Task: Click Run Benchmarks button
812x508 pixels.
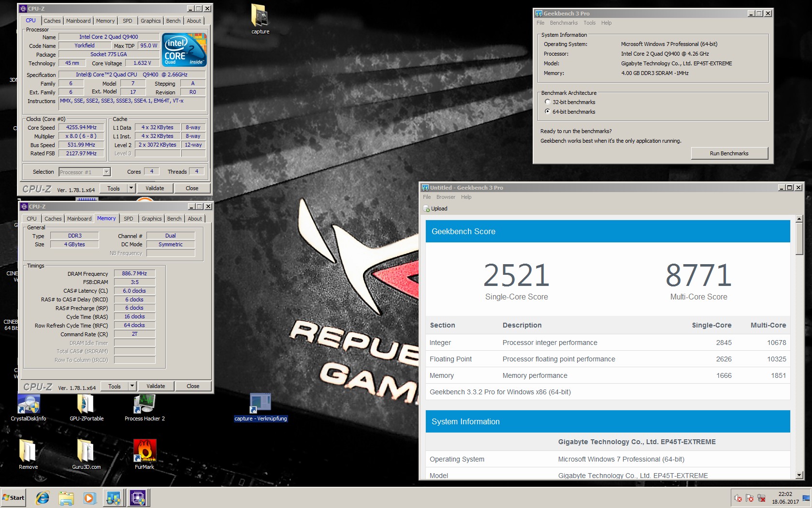Action: click(729, 153)
